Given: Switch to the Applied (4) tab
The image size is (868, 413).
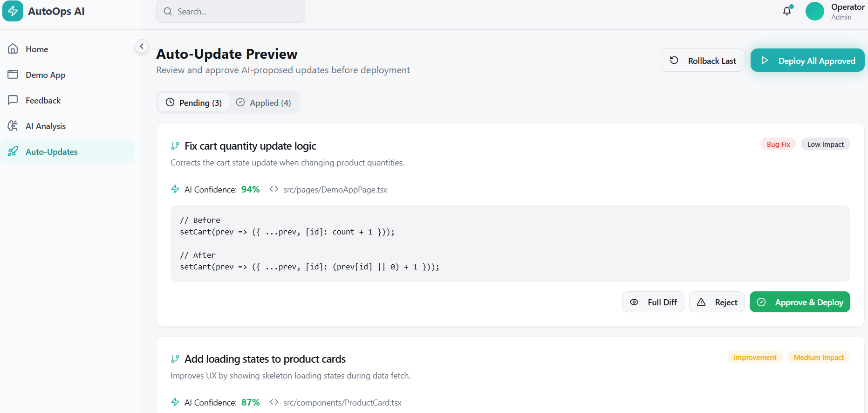Looking at the screenshot, I should point(264,103).
